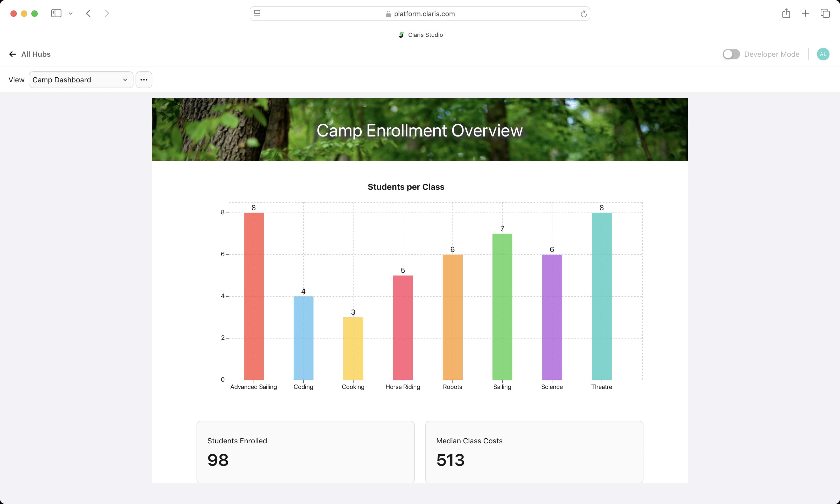Image resolution: width=840 pixels, height=504 pixels.
Task: Click the browser forward arrow
Action: click(x=107, y=14)
